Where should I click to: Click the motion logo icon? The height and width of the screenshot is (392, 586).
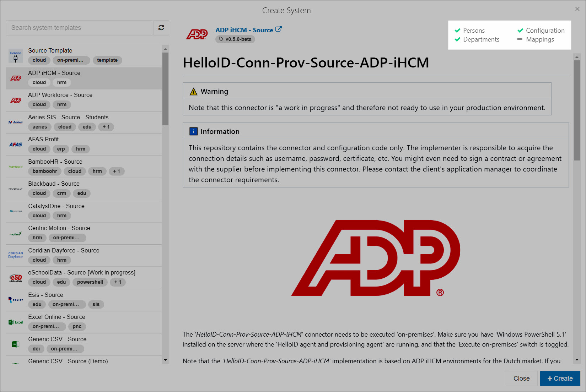[x=16, y=234]
